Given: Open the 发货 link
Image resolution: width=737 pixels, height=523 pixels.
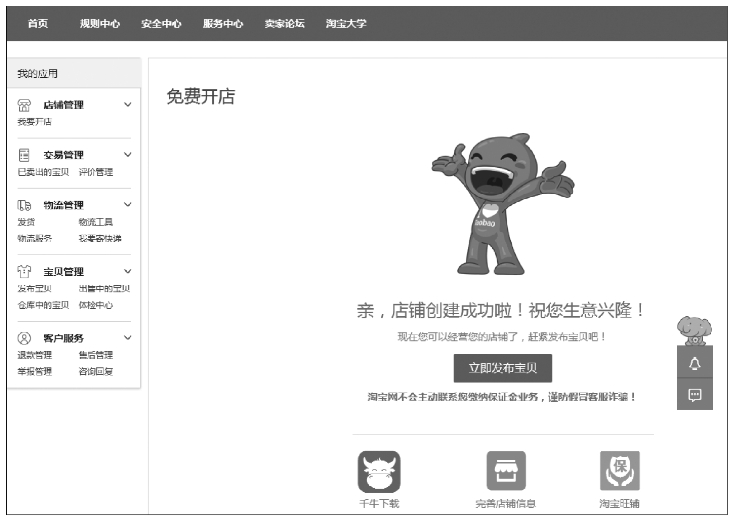Looking at the screenshot, I should click(26, 222).
